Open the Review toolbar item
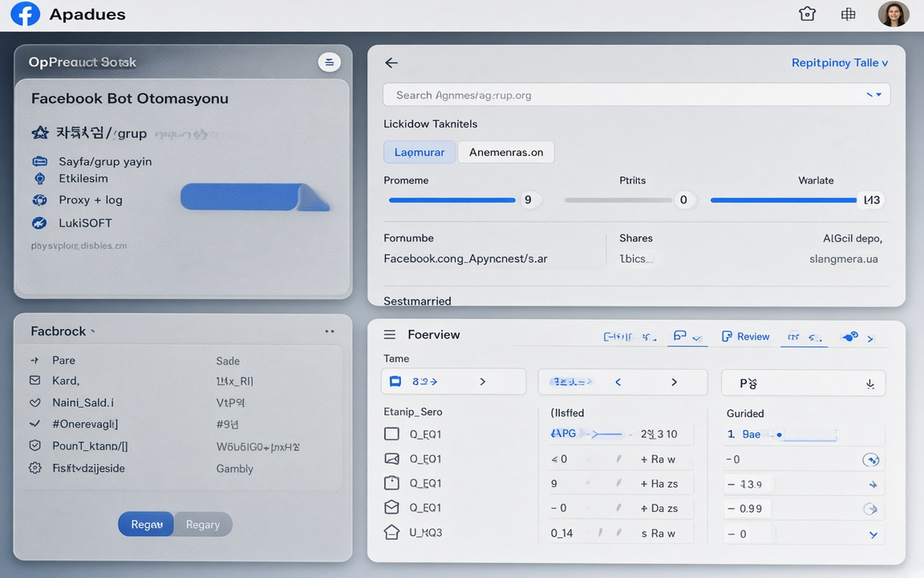 point(745,337)
